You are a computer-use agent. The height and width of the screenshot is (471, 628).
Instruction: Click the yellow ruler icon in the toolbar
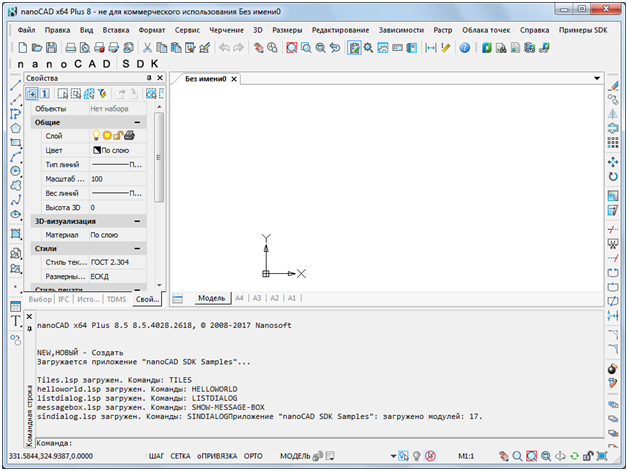[x=445, y=48]
